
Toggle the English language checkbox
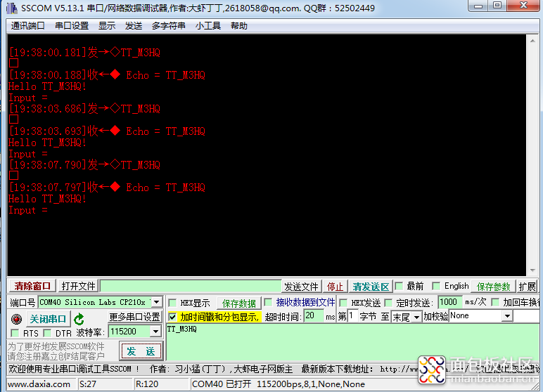[x=436, y=286]
